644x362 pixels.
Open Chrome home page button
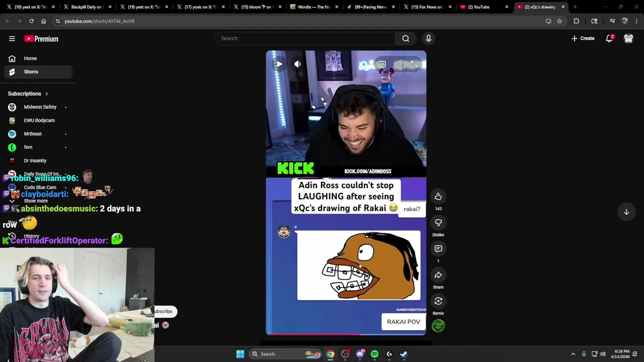click(43, 21)
